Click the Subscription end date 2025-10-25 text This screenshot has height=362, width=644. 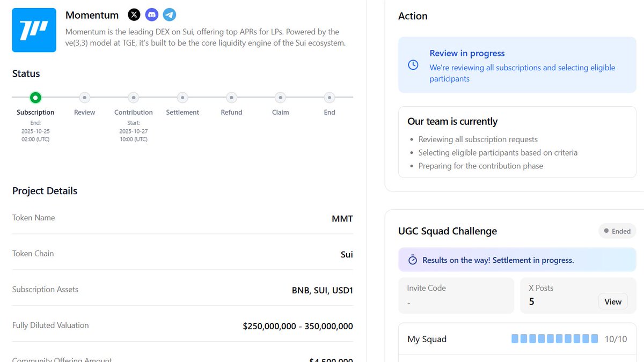(x=35, y=131)
